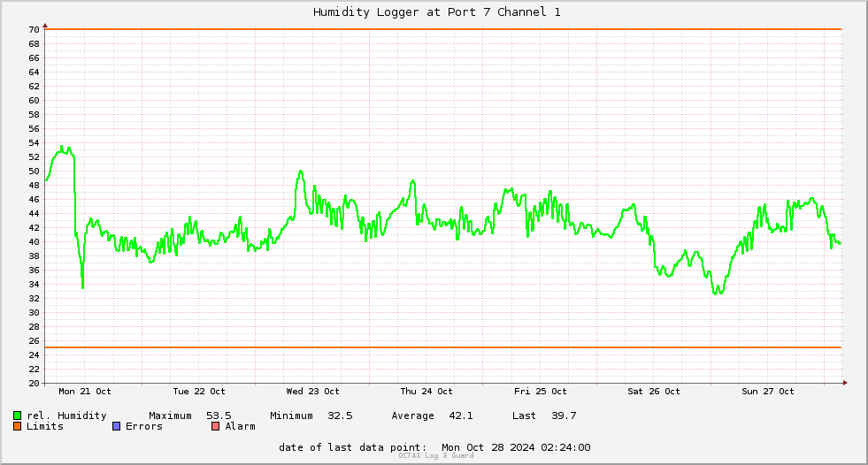Click the blue Errors legend swatch
This screenshot has width=868, height=465.
click(116, 426)
